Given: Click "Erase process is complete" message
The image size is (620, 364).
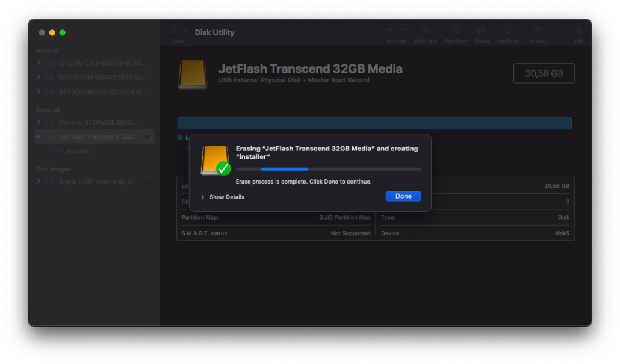Looking at the screenshot, I should pyautogui.click(x=303, y=182).
